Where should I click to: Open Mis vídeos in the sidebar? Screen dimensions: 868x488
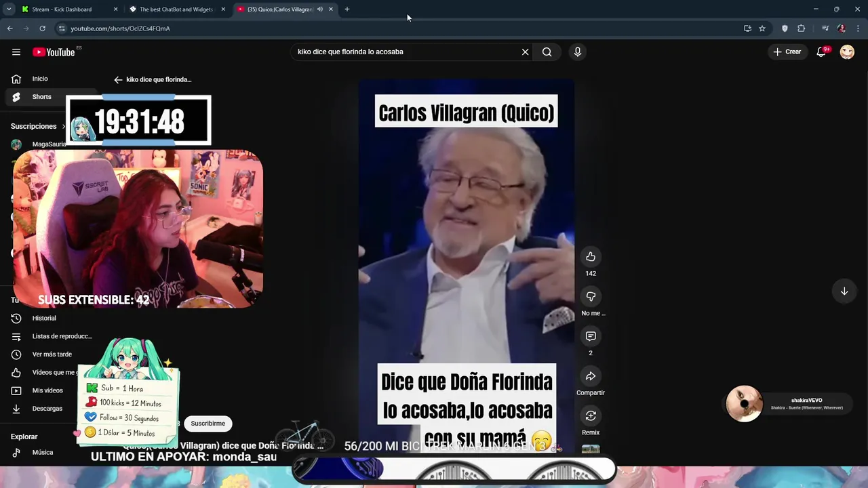pyautogui.click(x=47, y=390)
